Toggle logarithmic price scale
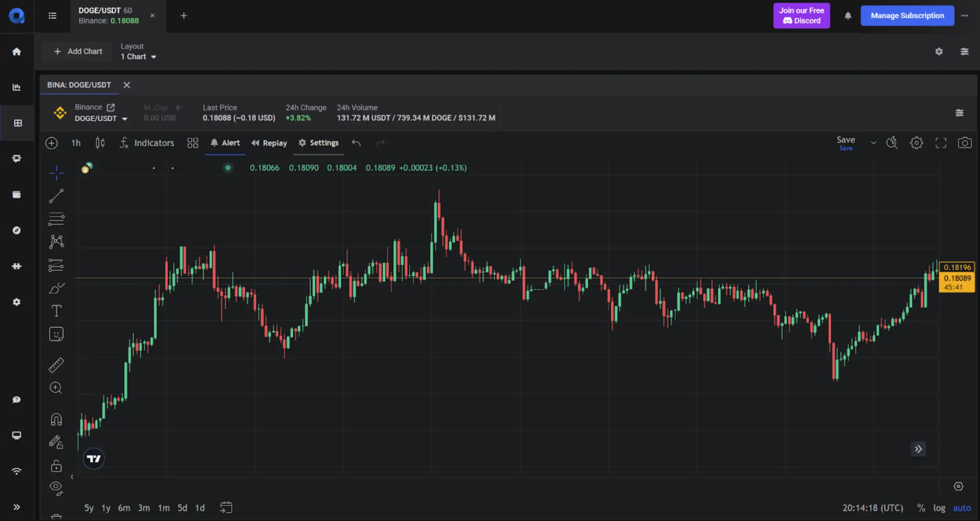This screenshot has height=521, width=980. [940, 508]
